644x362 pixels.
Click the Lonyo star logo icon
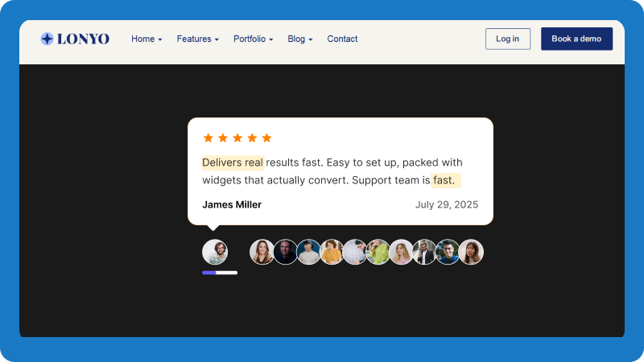pyautogui.click(x=47, y=39)
